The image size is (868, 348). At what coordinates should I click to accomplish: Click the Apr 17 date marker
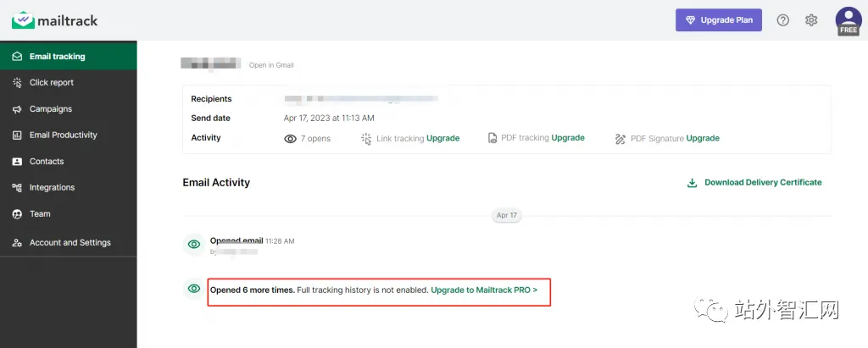point(507,215)
